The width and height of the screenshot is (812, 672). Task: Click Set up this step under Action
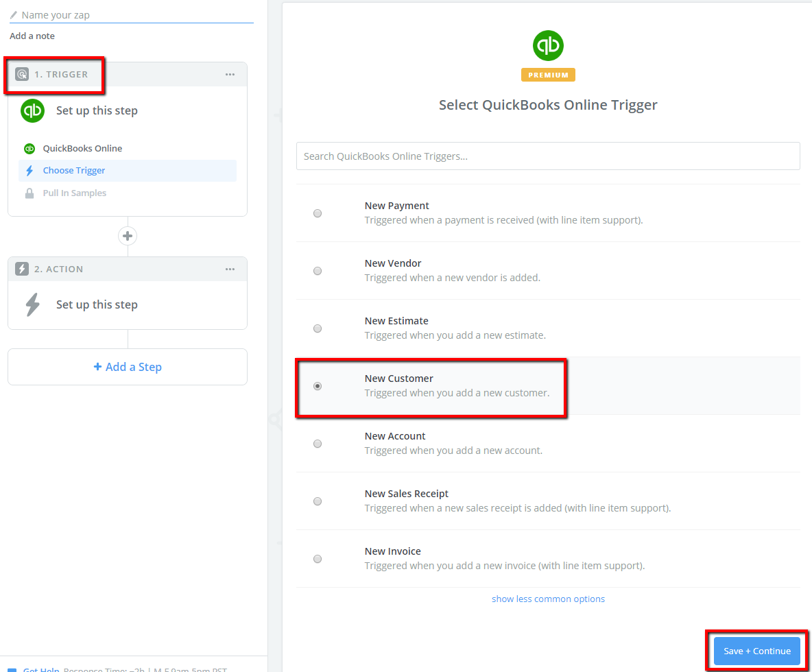coord(97,304)
